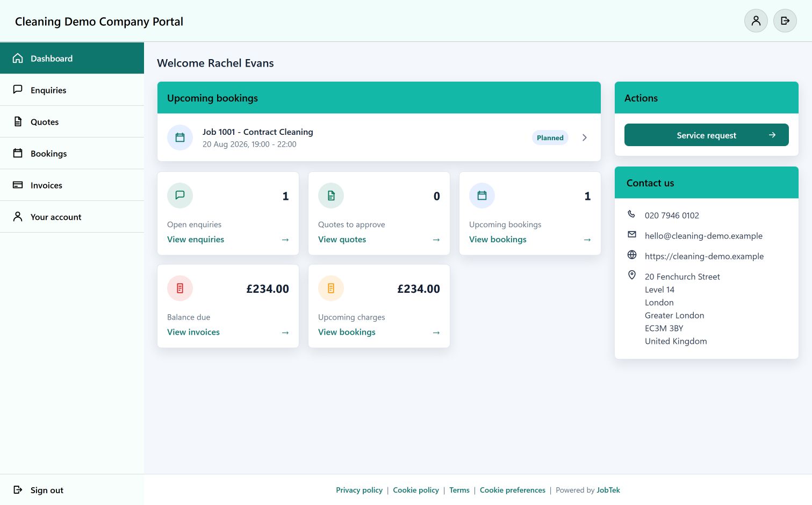
Task: Click the logout icon in the header
Action: click(x=785, y=21)
